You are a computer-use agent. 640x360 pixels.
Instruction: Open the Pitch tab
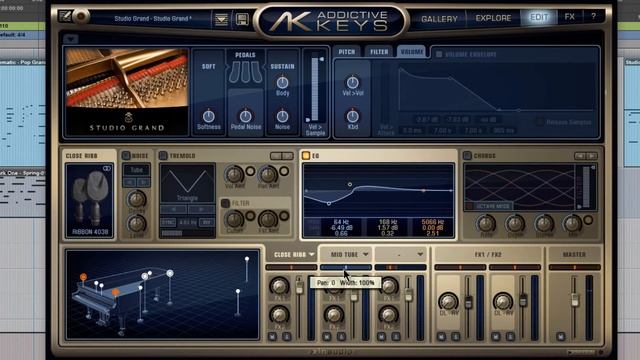tap(347, 52)
